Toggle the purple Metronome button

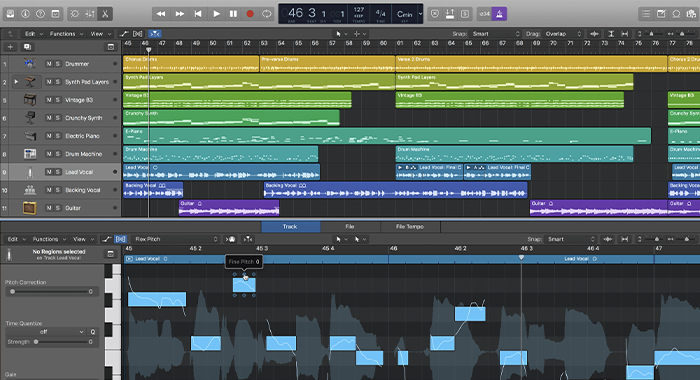point(499,14)
